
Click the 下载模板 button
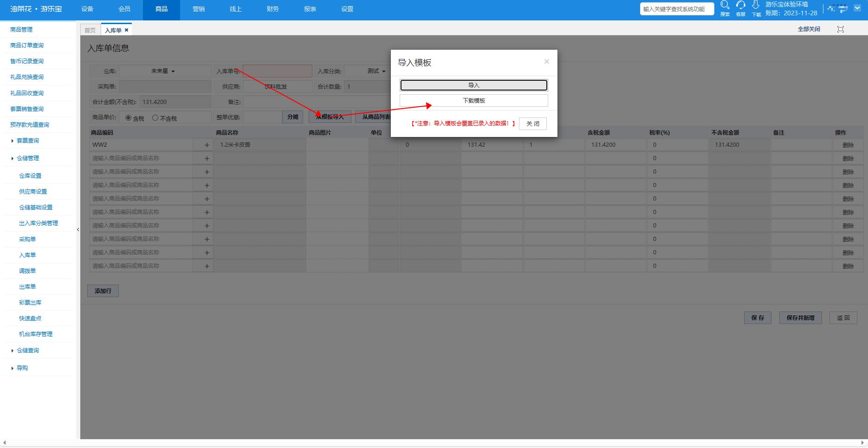click(x=474, y=101)
